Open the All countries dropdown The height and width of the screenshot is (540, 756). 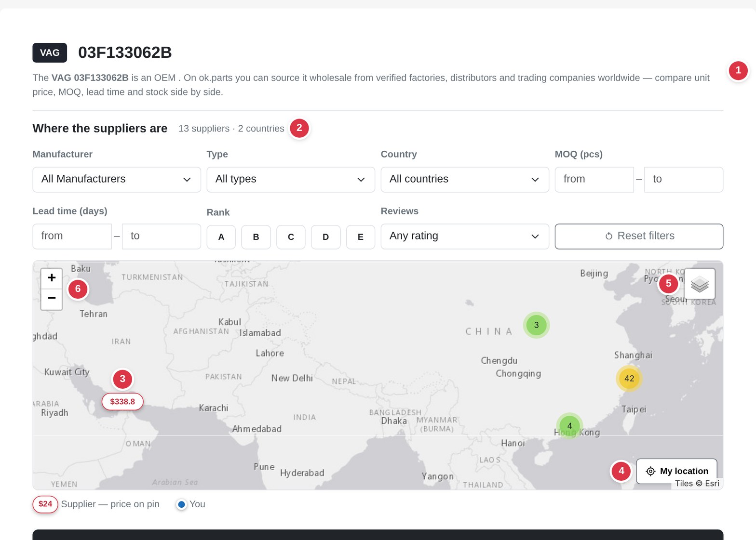(465, 180)
